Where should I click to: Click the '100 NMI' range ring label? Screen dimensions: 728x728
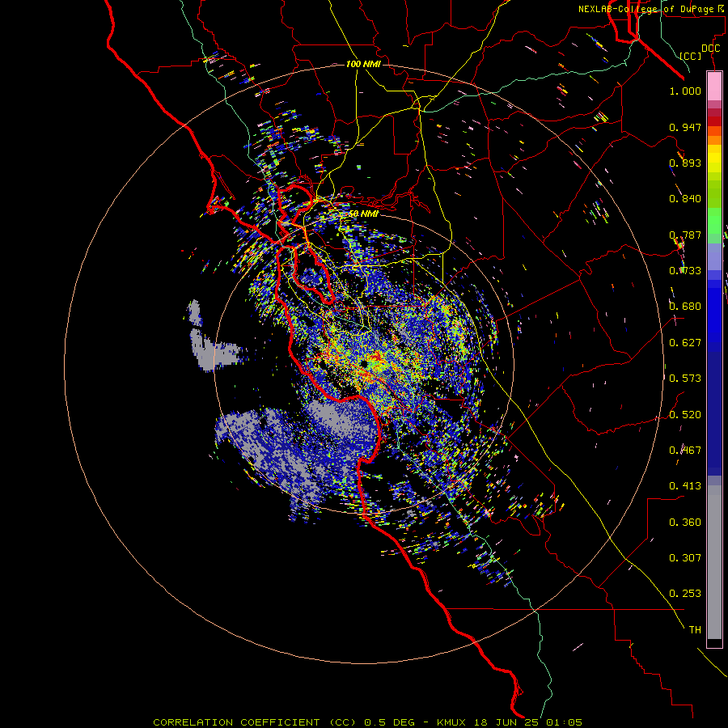363,64
